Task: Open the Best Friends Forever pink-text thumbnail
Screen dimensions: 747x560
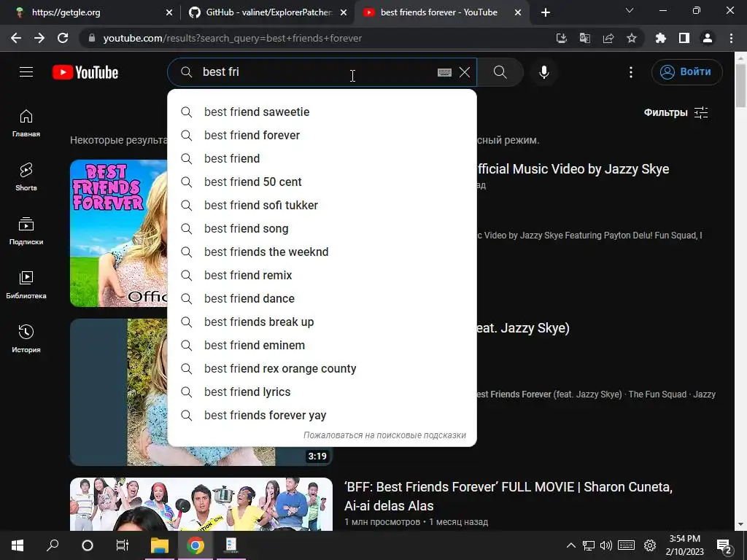Action: point(119,233)
